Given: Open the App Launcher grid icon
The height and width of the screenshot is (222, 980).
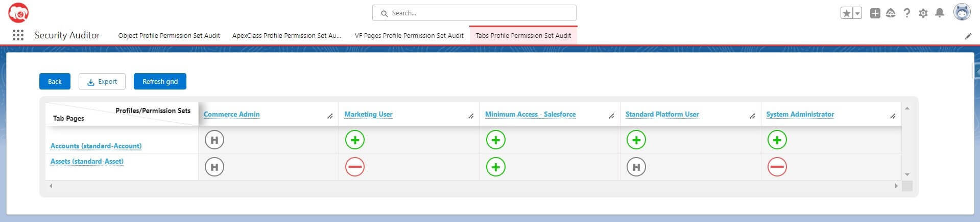Looking at the screenshot, I should click(18, 35).
